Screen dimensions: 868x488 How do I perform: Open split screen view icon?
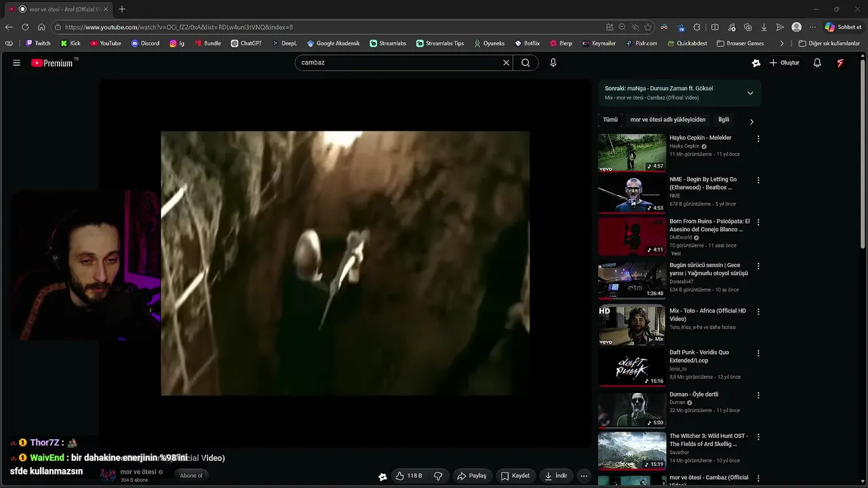point(715,27)
